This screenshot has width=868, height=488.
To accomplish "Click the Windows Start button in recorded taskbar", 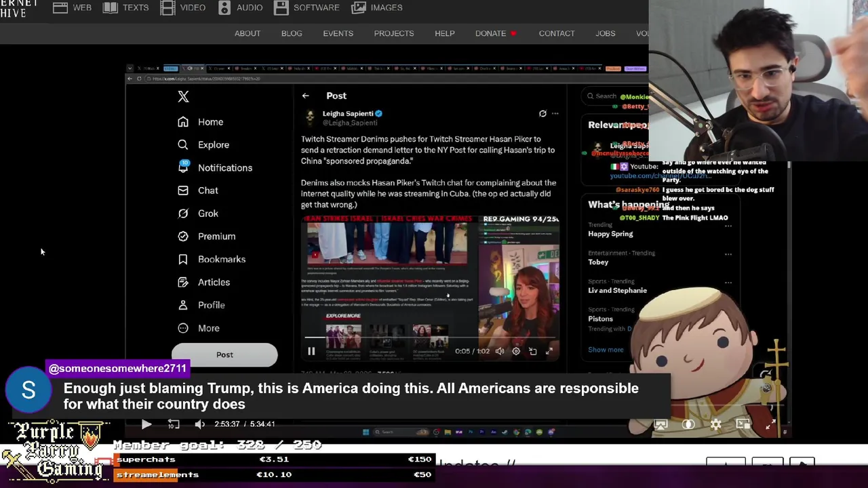I will point(366,432).
